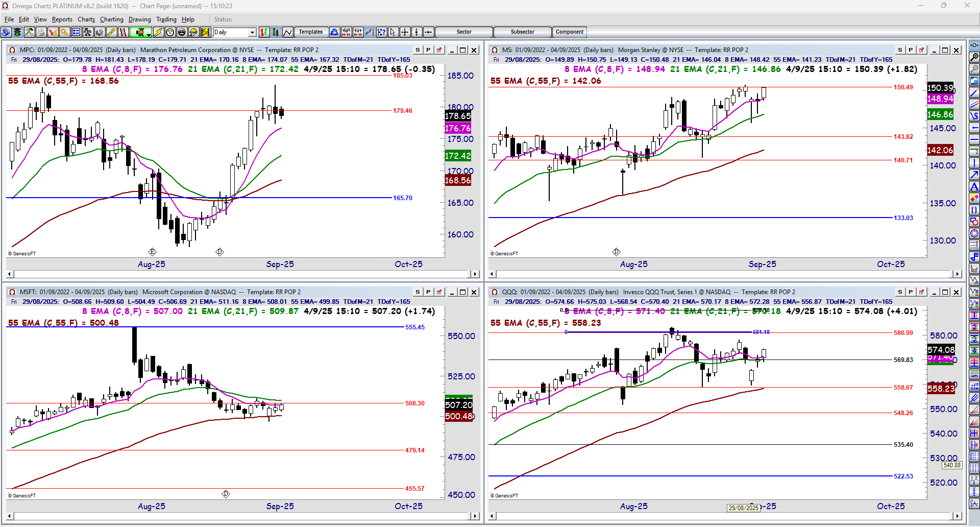Click the 555.45 price level label

point(415,327)
